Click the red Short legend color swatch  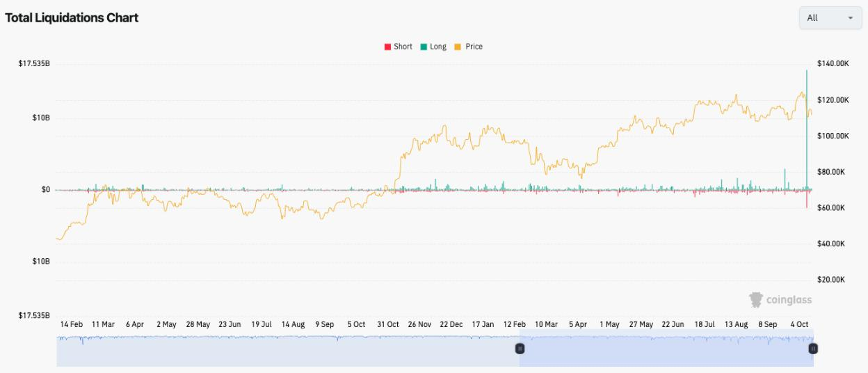click(x=387, y=47)
